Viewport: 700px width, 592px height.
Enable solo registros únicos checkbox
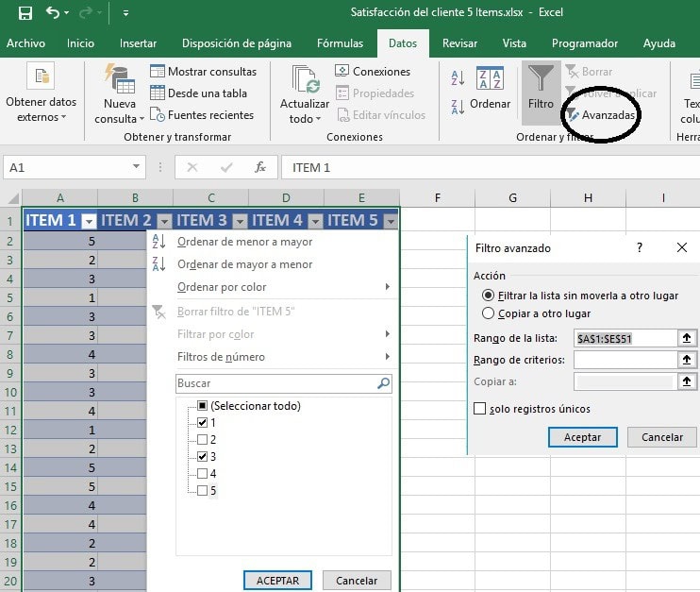[x=480, y=409]
